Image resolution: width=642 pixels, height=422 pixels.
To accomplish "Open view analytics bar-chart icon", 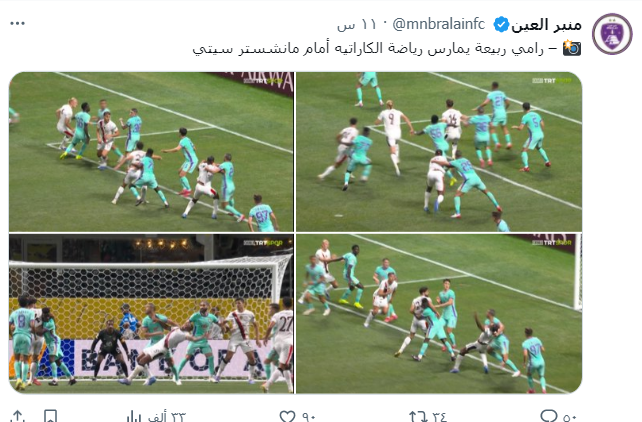I will pyautogui.click(x=133, y=417).
